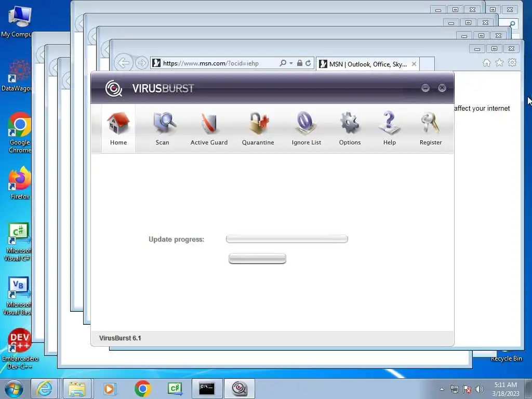Click Internet Explorer back arrow button
Screen dimensions: 532x399
pos(123,63)
